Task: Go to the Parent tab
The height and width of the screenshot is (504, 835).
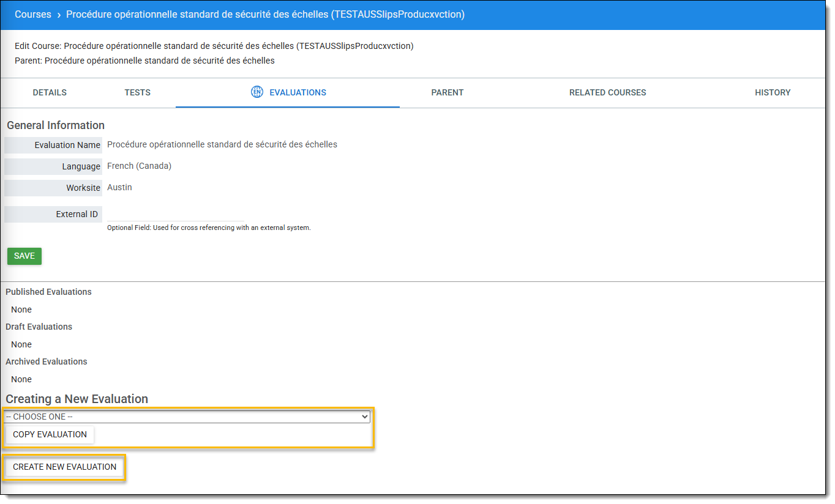Action: 447,93
